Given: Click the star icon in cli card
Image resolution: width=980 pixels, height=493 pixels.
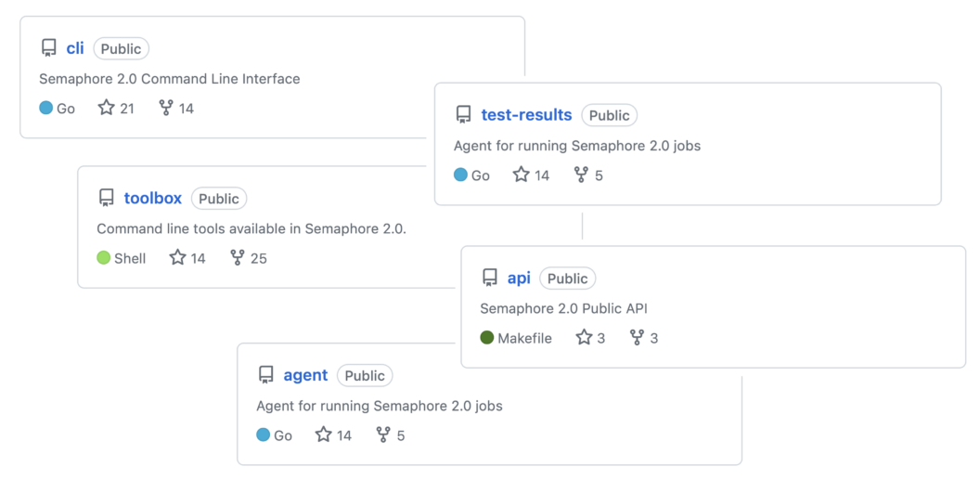Looking at the screenshot, I should (x=106, y=108).
